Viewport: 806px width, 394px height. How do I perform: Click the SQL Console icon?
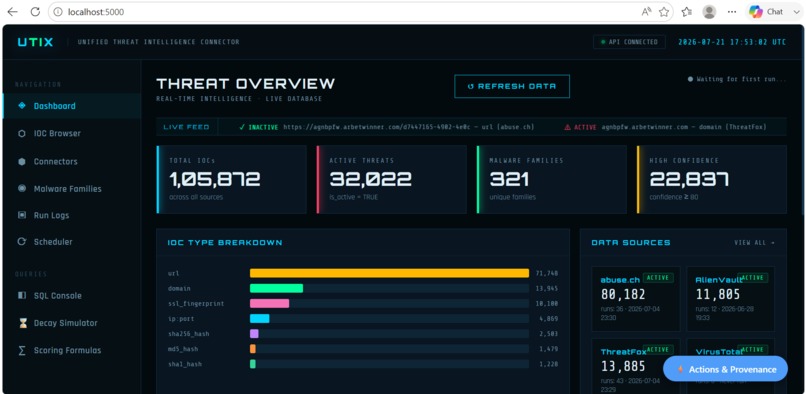pos(22,296)
